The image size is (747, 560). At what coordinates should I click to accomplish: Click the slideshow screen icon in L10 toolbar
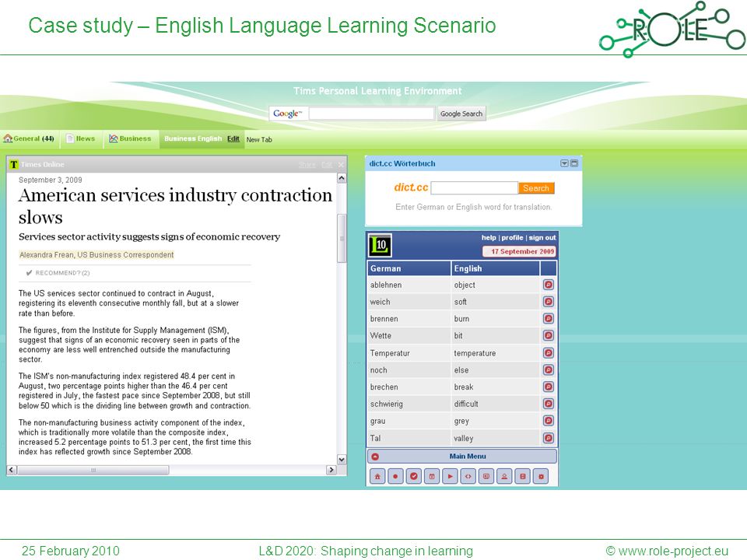pos(486,476)
